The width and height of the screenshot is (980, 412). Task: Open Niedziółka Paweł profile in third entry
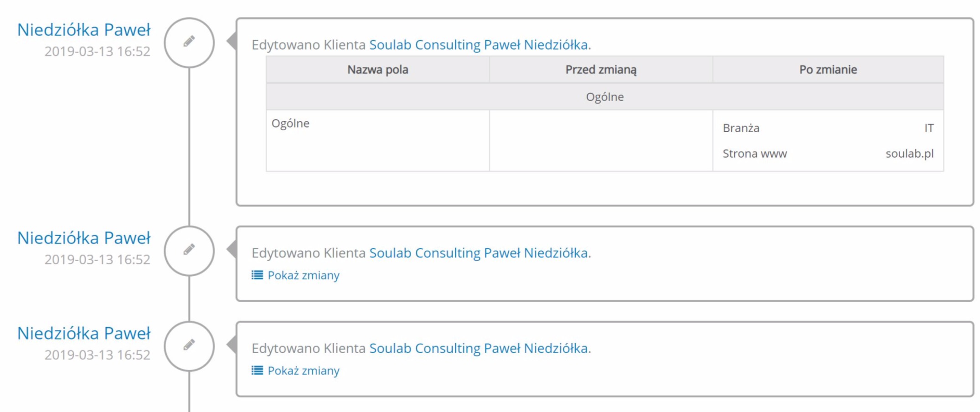[84, 333]
